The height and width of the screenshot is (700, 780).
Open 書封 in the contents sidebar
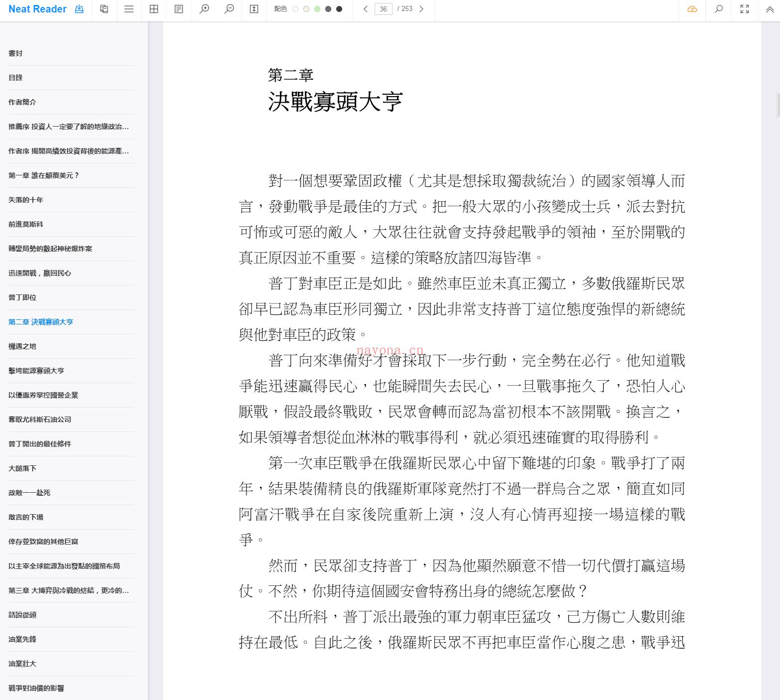pos(15,53)
